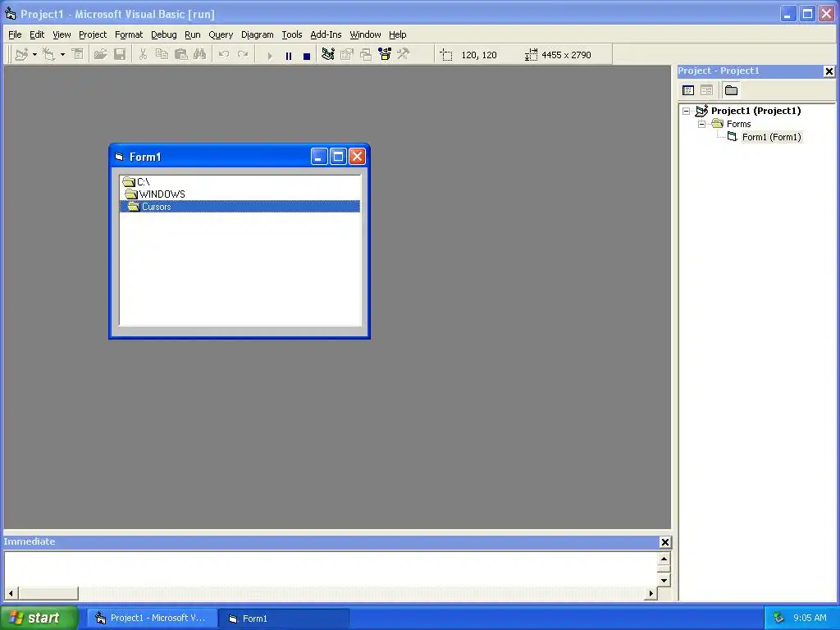Open the Edit menu

(x=37, y=34)
